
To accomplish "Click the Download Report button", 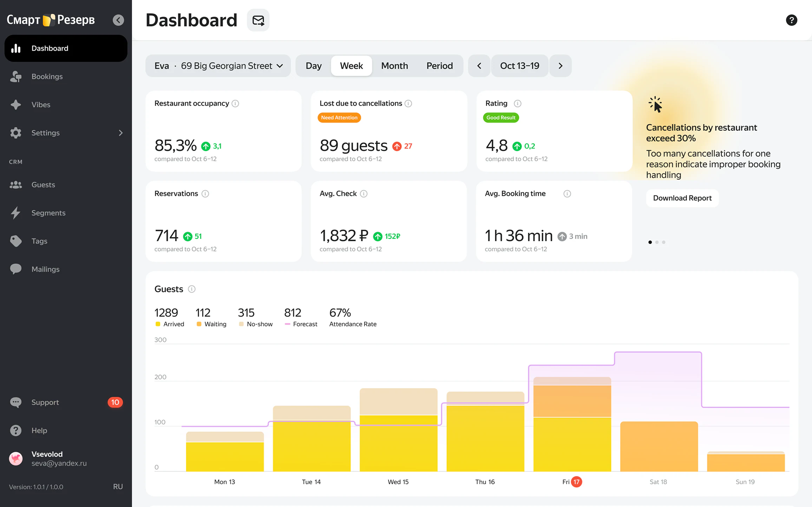I will [x=682, y=198].
